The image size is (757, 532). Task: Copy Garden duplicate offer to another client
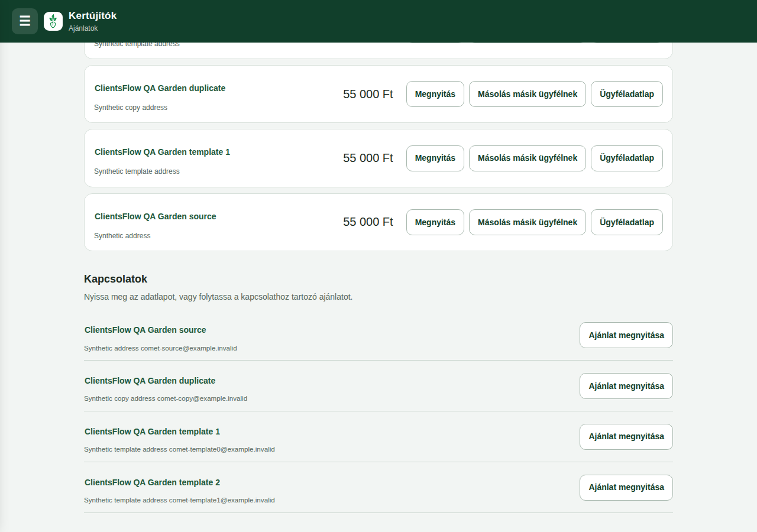tap(528, 94)
